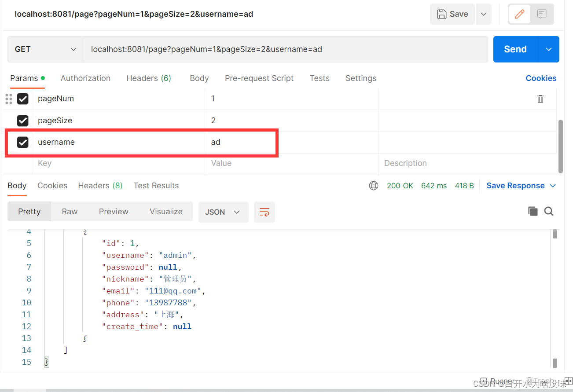Delete the pageNum parameter using the trash icon
Screen dimensions: 573x392
(540, 99)
